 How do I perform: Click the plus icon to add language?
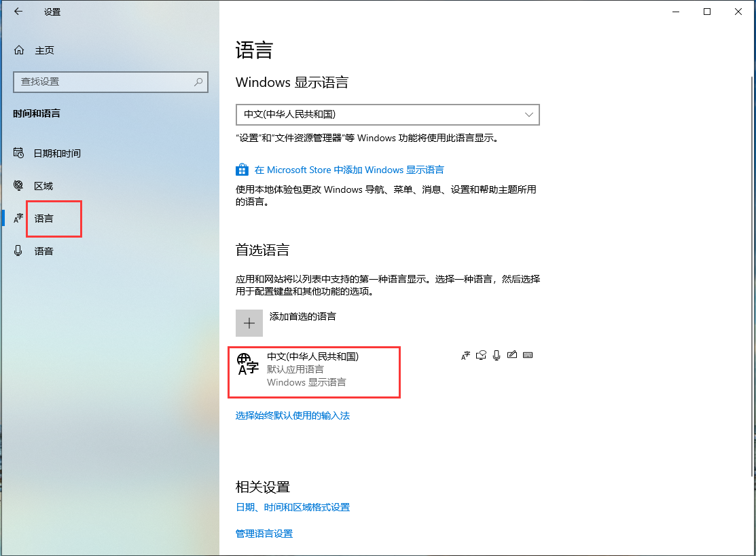coord(249,323)
